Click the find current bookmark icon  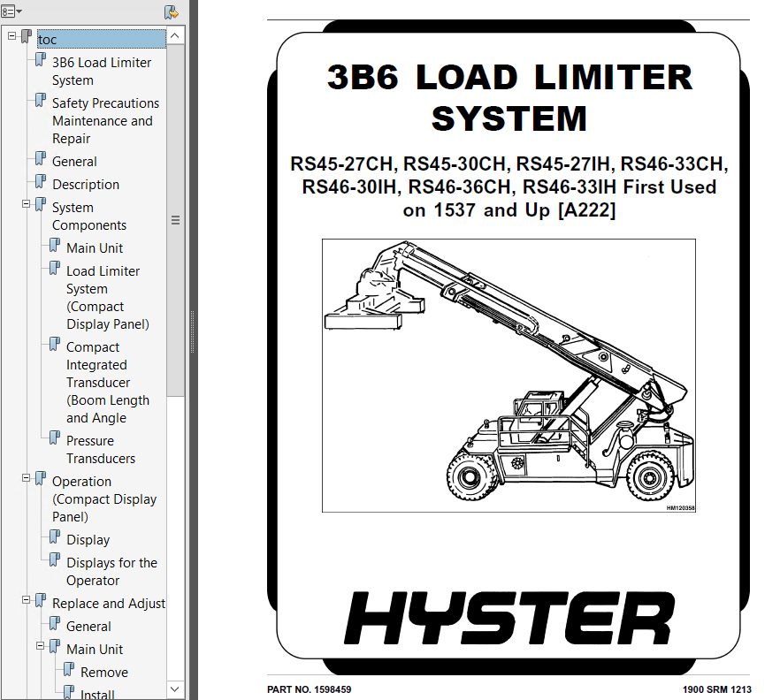(172, 12)
